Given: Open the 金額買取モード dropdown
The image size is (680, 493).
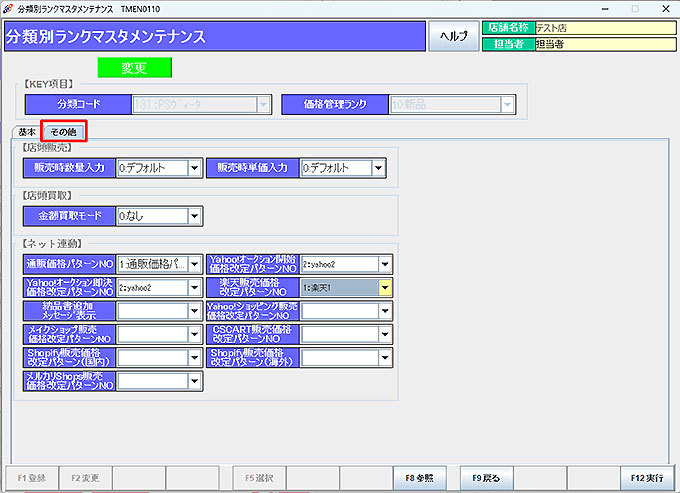Looking at the screenshot, I should [193, 215].
